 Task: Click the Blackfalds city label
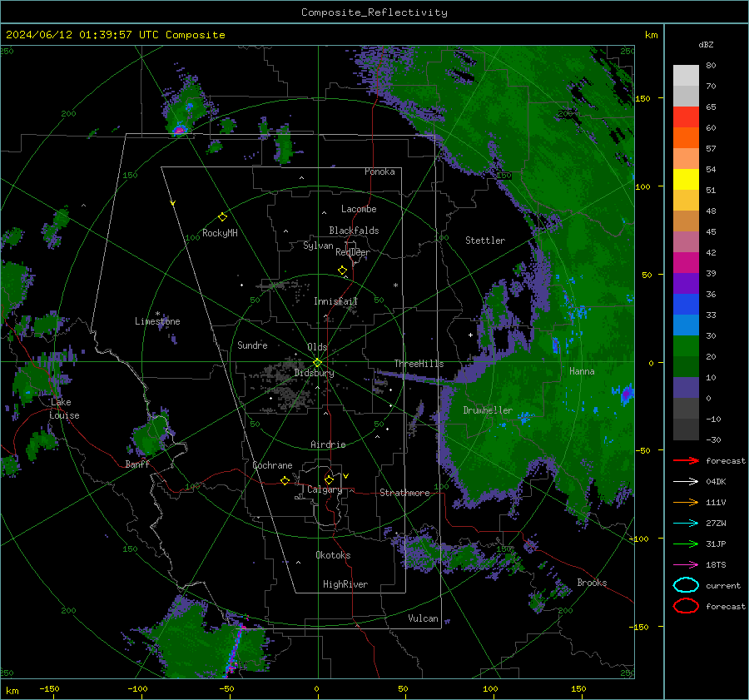[x=354, y=231]
